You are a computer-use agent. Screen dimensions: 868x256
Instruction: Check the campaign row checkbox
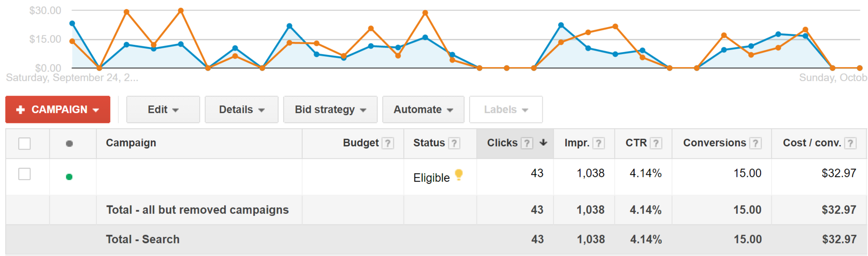pos(25,174)
